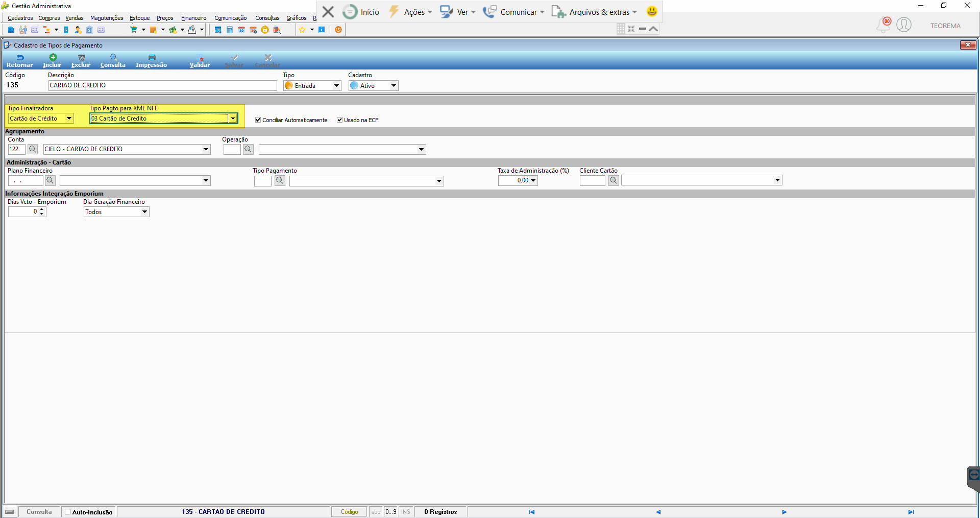Screen dimensions: 980x518
Task: Uncheck the Usado na ECF checkbox
Action: (340, 120)
